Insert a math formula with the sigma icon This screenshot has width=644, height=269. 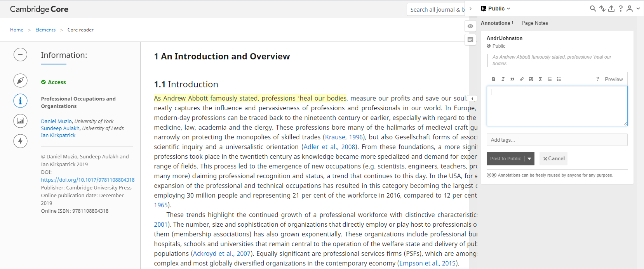pos(540,79)
